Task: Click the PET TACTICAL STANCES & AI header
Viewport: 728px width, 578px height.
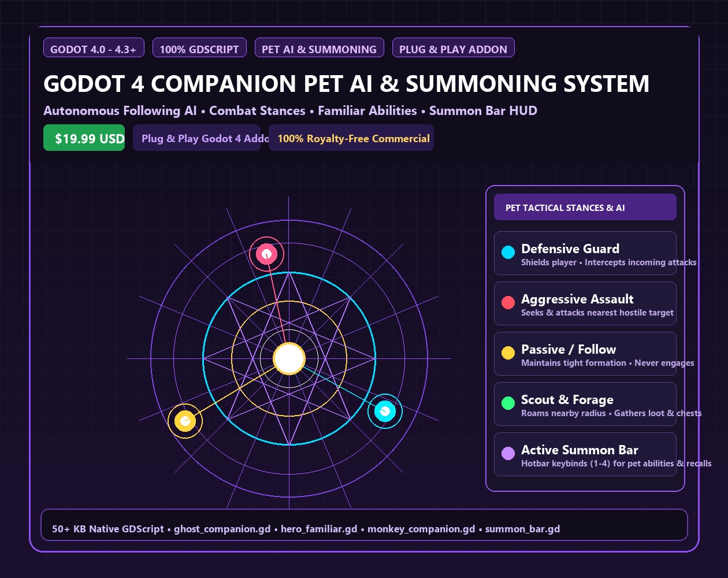Action: (x=585, y=207)
